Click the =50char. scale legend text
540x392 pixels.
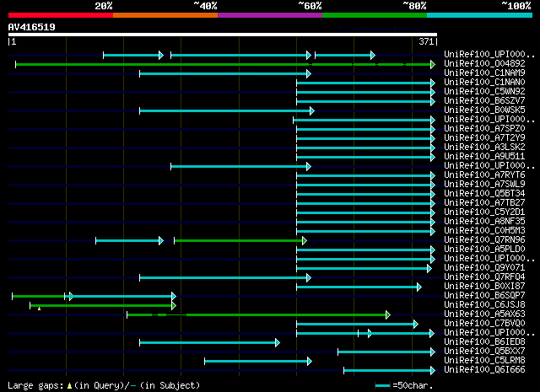click(x=413, y=385)
